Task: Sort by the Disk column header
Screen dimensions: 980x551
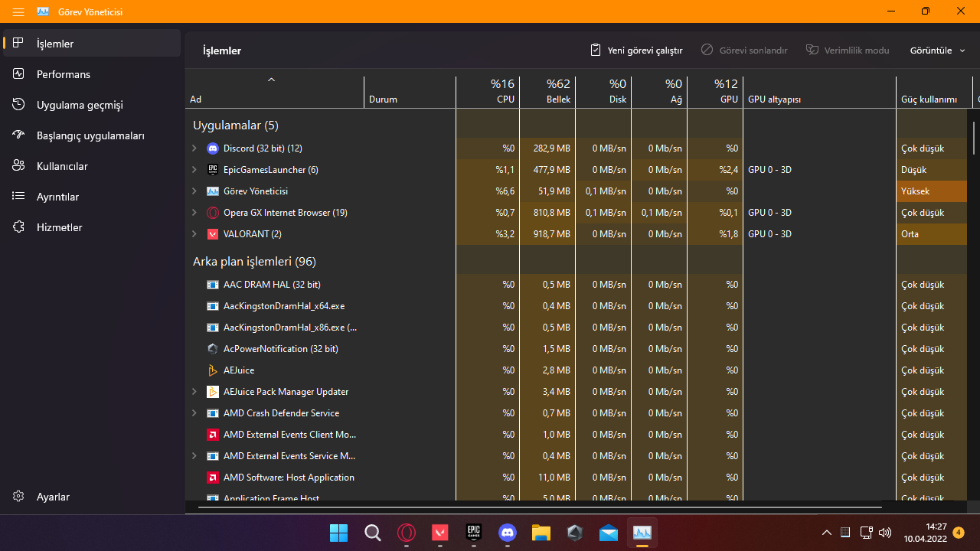Action: [x=603, y=92]
